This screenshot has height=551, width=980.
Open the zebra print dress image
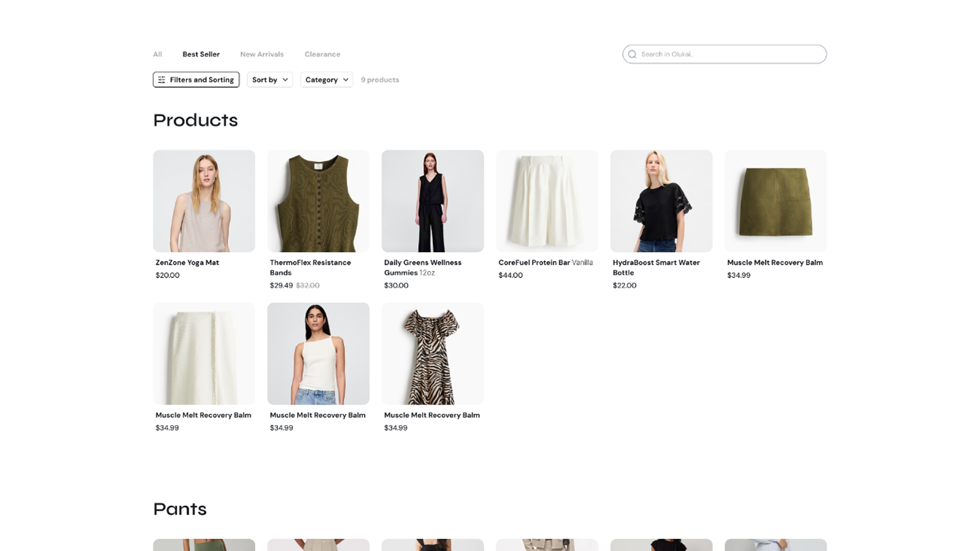[433, 354]
